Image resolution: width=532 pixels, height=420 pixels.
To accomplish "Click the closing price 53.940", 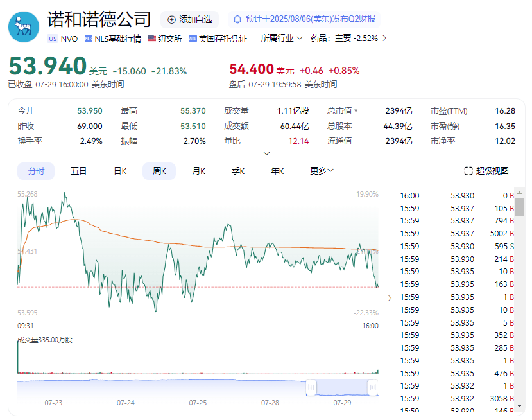I will [47, 66].
